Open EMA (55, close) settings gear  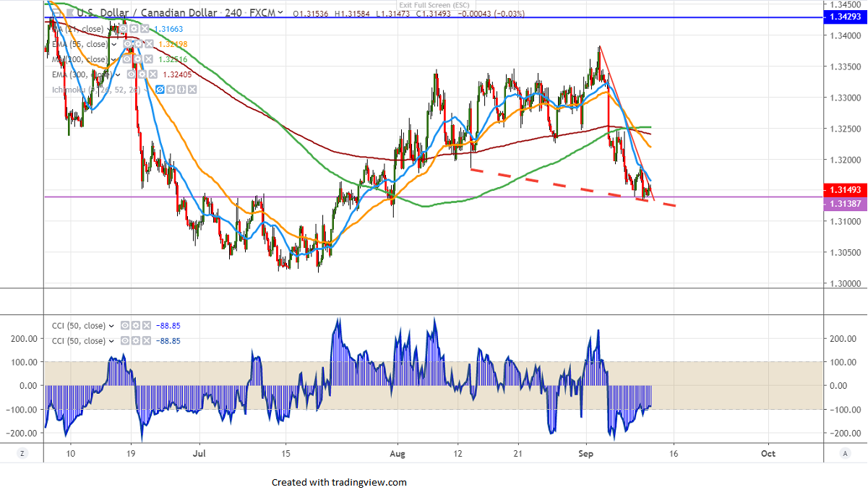(x=138, y=44)
